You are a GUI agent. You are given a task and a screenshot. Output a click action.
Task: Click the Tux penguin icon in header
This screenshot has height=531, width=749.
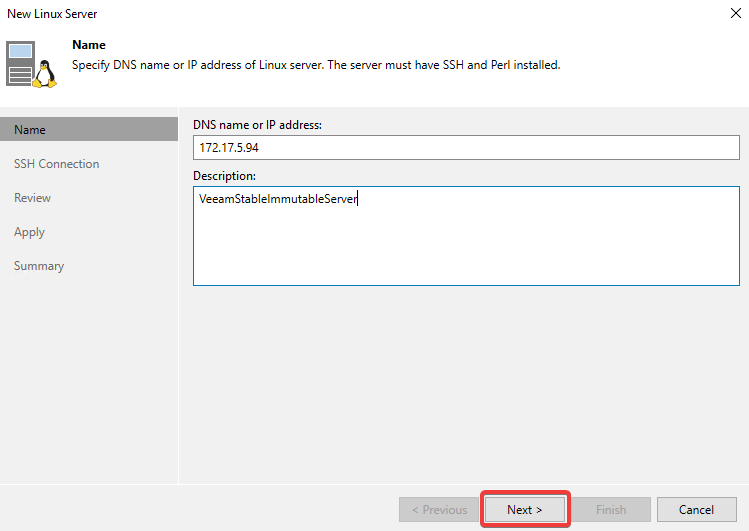(x=44, y=73)
